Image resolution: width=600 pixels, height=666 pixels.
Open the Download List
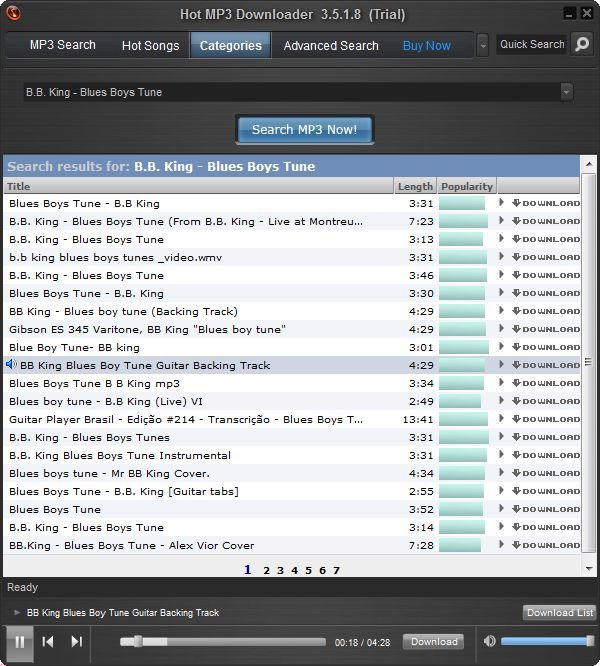tap(560, 612)
